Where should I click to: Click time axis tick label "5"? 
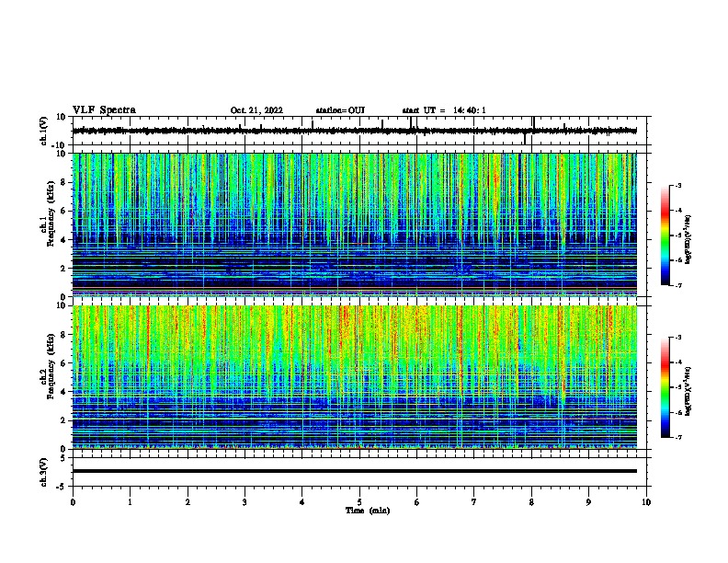(x=359, y=502)
